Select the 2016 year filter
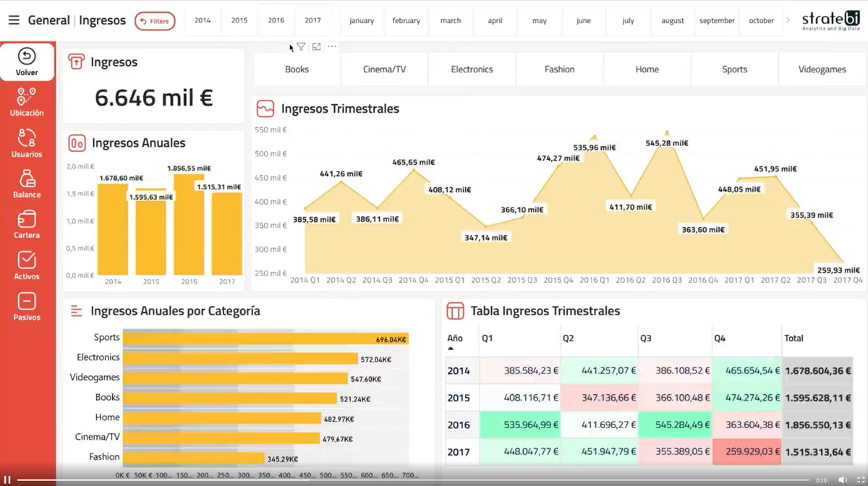The width and height of the screenshot is (868, 486). (276, 21)
